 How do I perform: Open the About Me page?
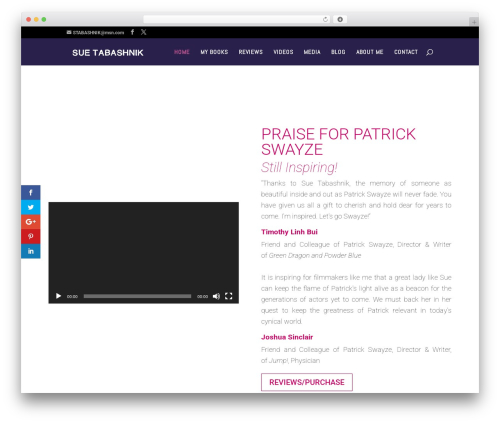pyautogui.click(x=369, y=52)
